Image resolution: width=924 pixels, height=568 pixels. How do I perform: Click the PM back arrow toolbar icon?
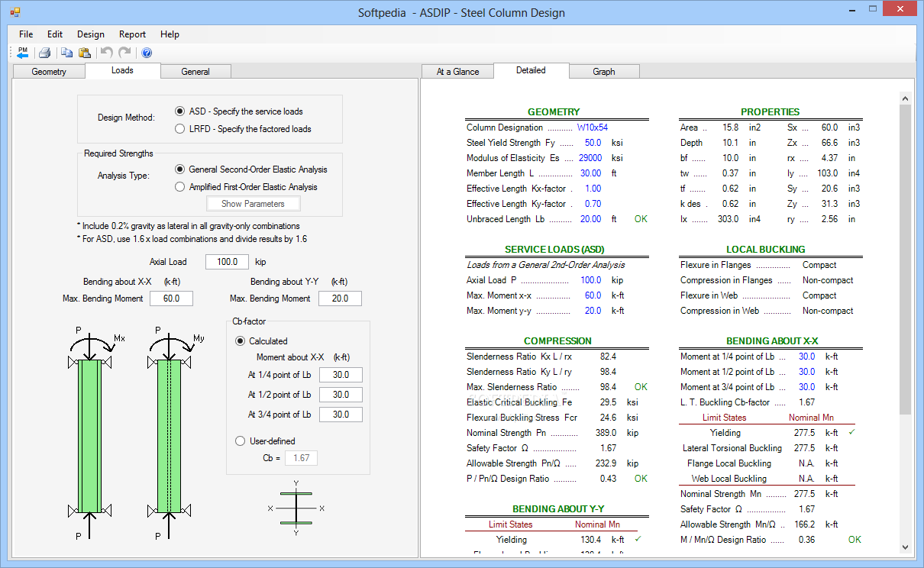click(22, 53)
